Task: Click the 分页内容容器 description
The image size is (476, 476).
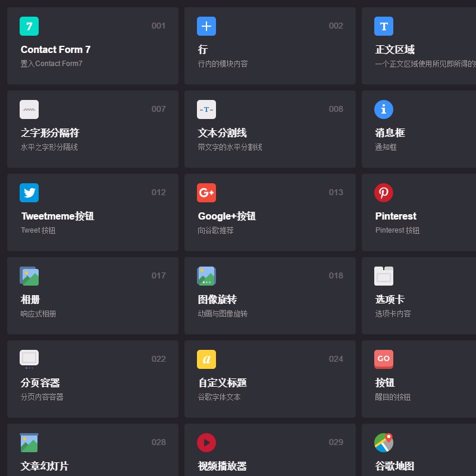Action: point(42,397)
